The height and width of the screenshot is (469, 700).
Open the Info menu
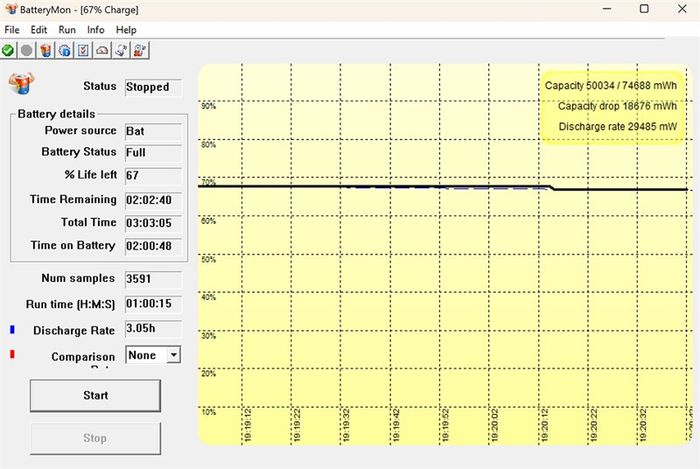click(x=96, y=30)
